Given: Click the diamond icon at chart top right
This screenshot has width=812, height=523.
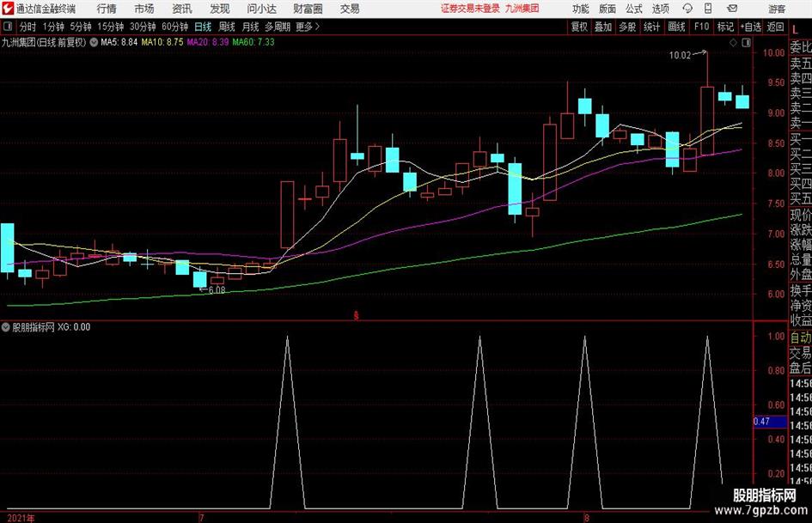Looking at the screenshot, I should [733, 43].
